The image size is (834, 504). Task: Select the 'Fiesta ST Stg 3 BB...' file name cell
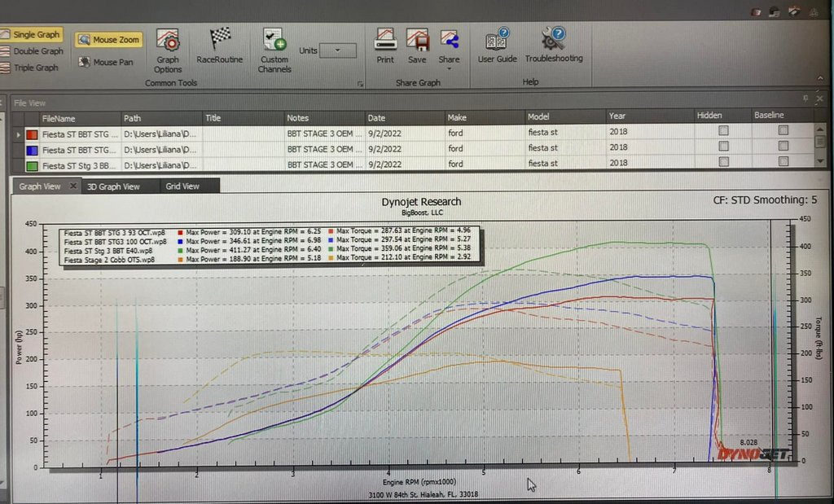click(79, 166)
